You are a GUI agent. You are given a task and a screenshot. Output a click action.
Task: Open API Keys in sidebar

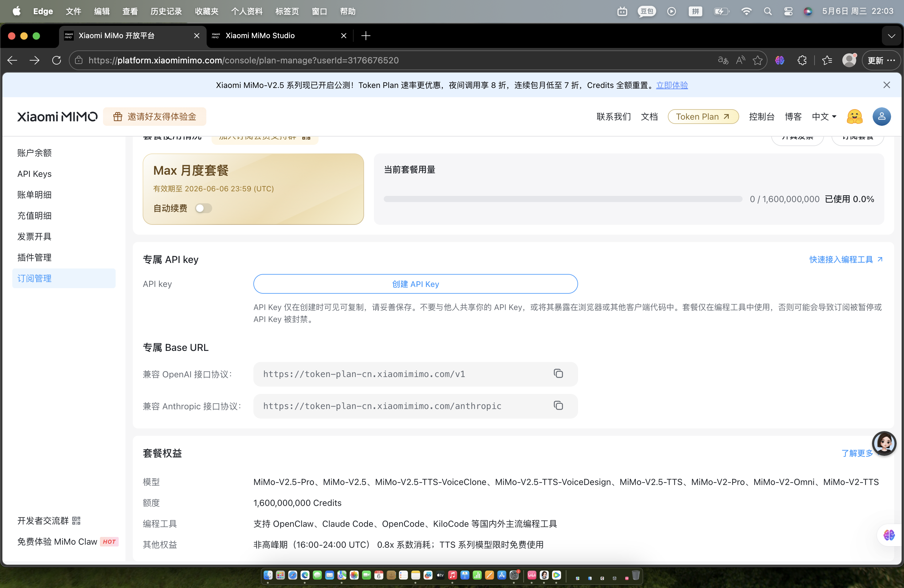tap(64, 173)
